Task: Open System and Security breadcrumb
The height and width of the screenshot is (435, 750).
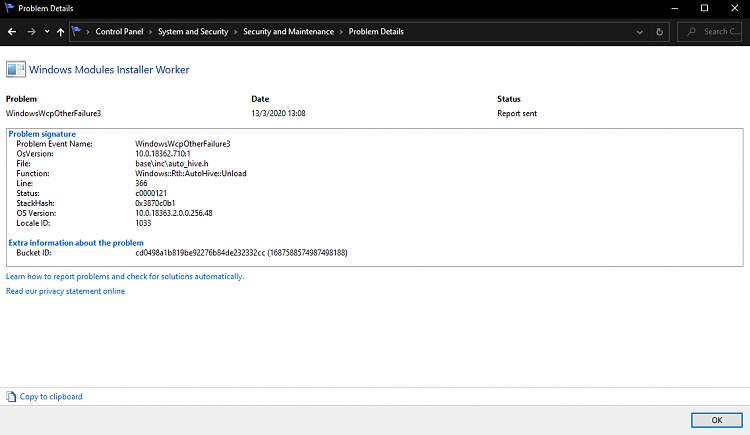Action: [x=195, y=31]
